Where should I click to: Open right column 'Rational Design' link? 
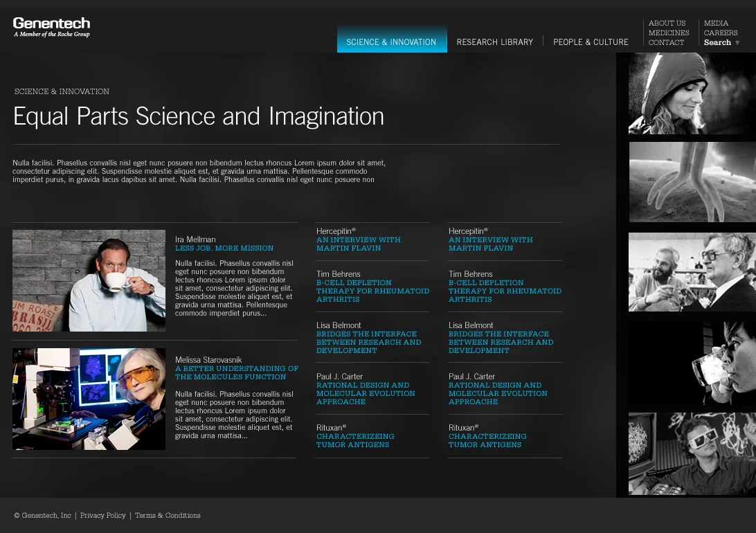point(498,393)
